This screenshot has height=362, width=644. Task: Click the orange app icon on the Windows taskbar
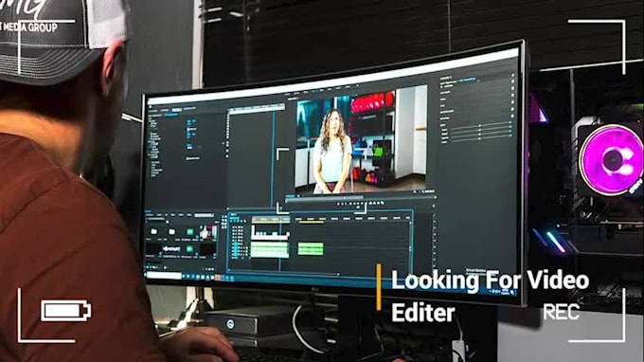click(218, 278)
